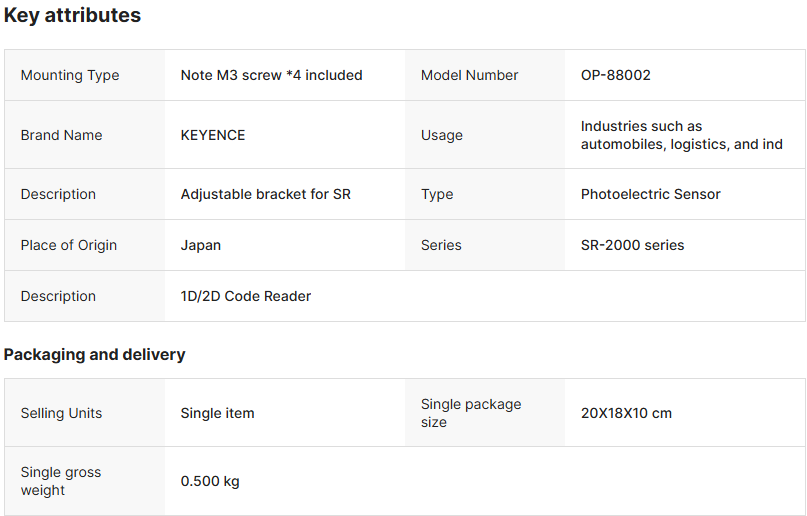Select the 'Adjustable bracket for SR' description value
807x516 pixels.
(x=265, y=194)
